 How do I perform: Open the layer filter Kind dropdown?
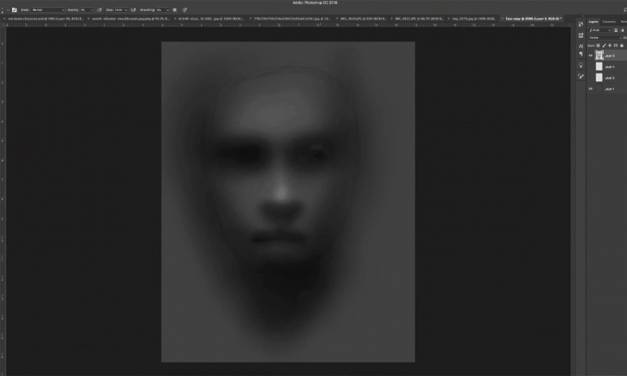(600, 30)
